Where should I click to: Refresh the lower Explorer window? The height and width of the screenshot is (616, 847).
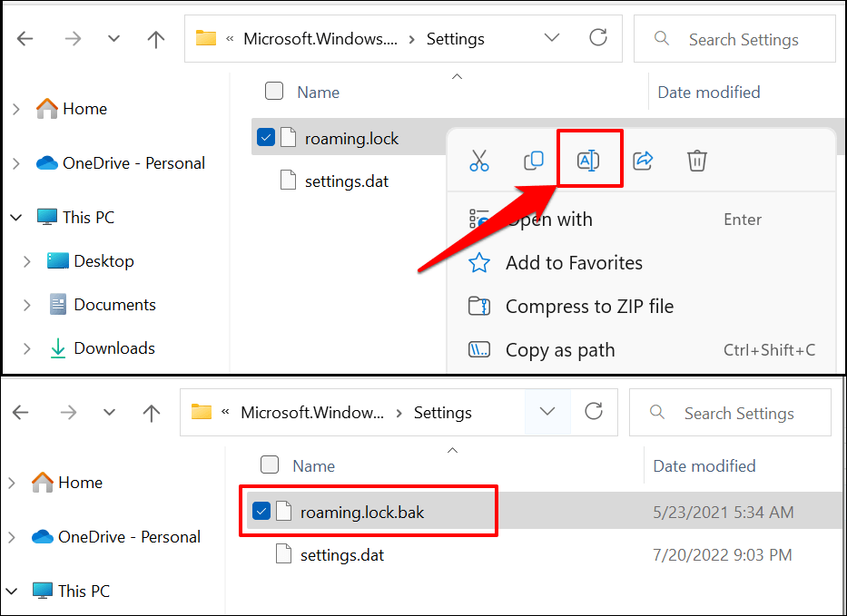pos(594,412)
